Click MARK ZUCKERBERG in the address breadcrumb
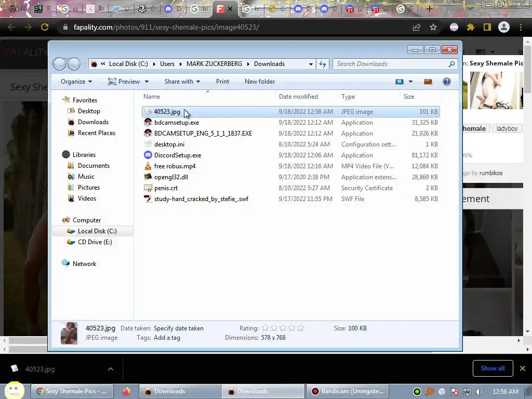 coord(214,64)
